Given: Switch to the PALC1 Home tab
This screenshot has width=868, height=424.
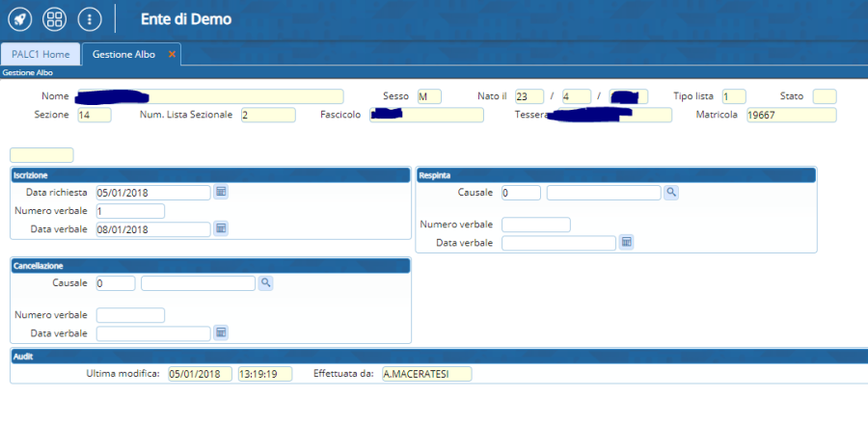Looking at the screenshot, I should 41,54.
